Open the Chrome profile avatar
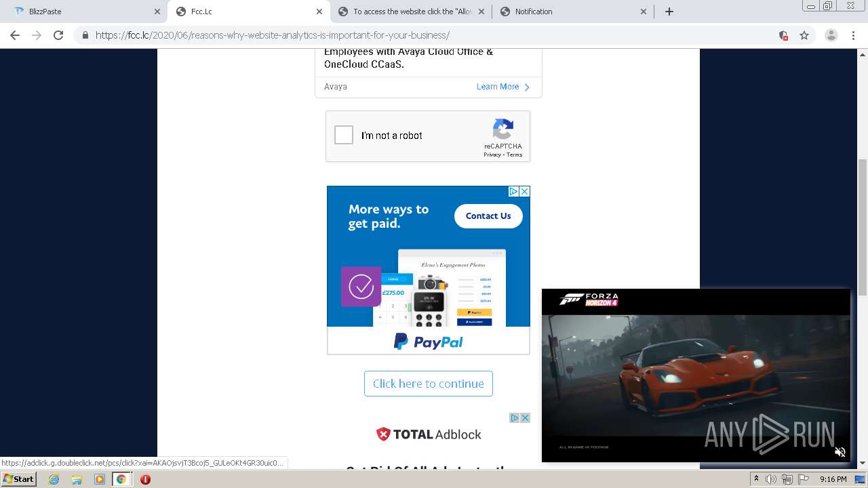The width and height of the screenshot is (868, 488). click(831, 35)
